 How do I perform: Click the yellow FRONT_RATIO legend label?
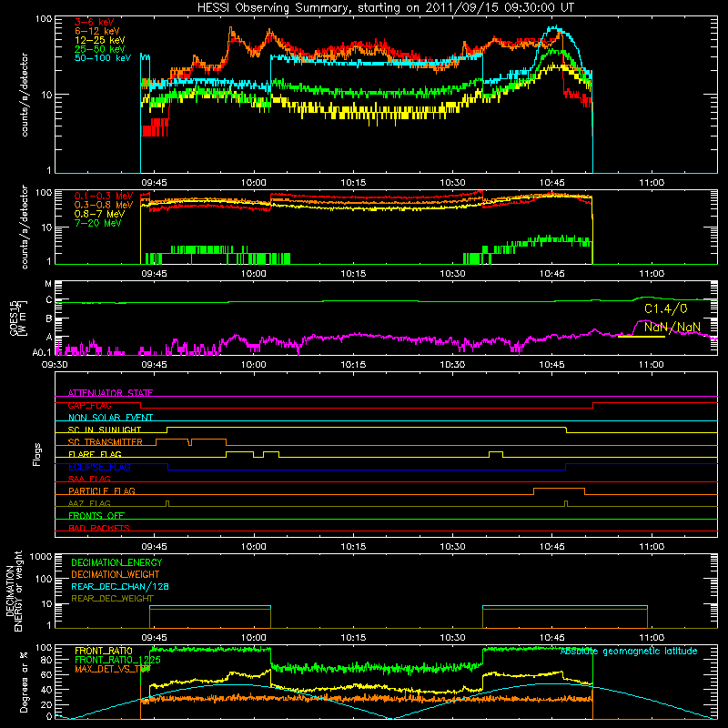[103, 651]
